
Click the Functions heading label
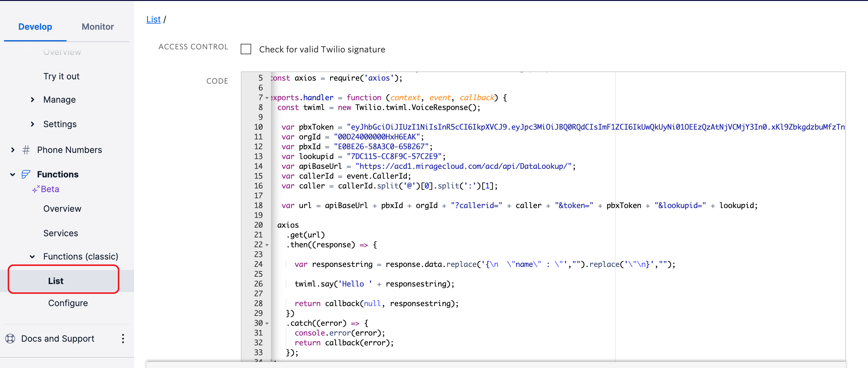[58, 174]
